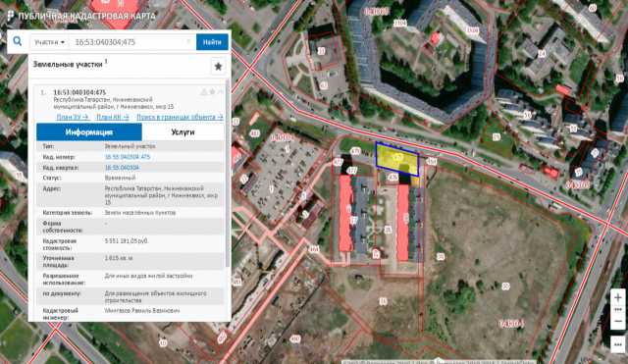Click the cadastral number search input field

pos(132,42)
